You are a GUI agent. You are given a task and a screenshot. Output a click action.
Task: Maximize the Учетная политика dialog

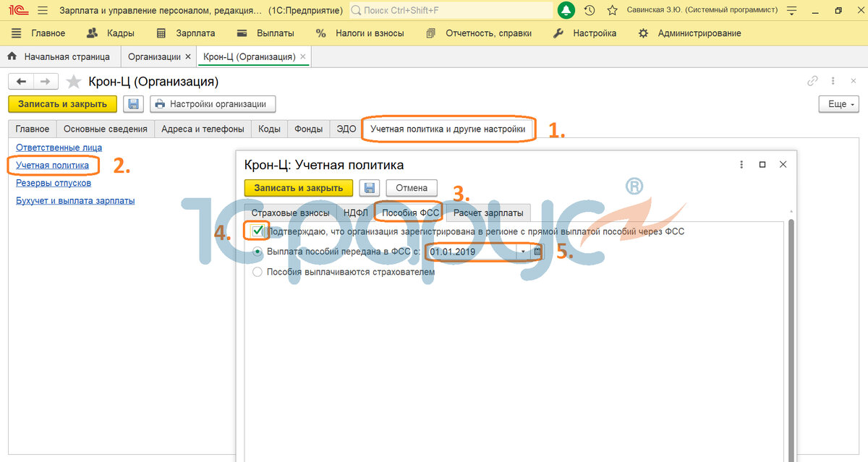[x=762, y=165]
